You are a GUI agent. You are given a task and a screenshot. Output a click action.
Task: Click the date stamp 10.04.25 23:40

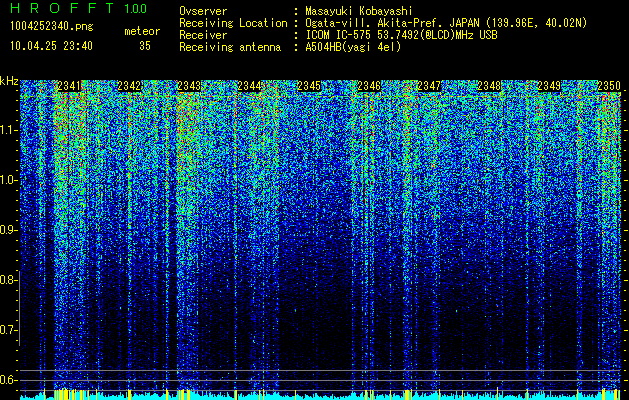(x=52, y=46)
